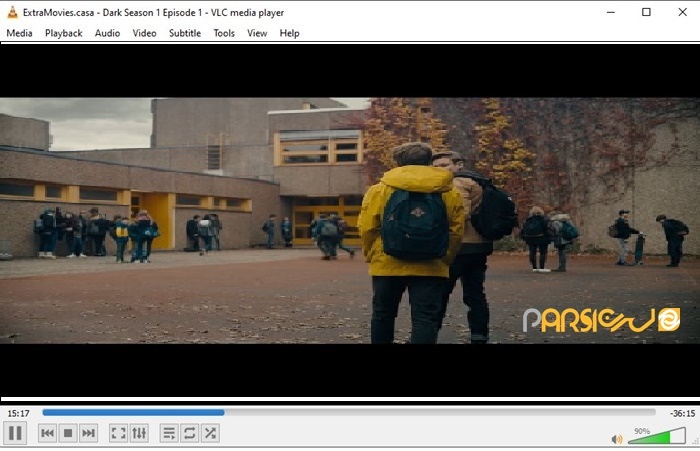This screenshot has height=451, width=700.
Task: Minimize the VLC window
Action: tap(611, 13)
